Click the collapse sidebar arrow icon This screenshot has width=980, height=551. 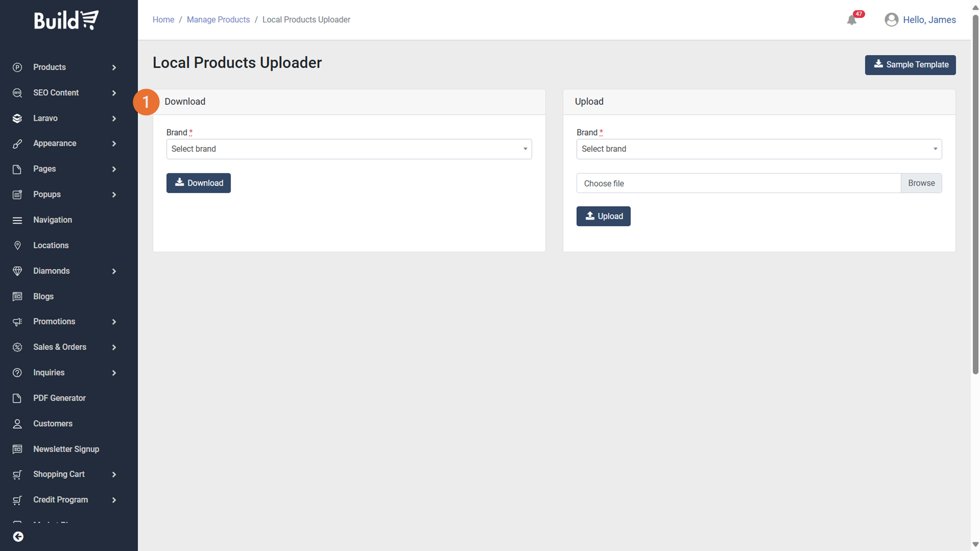pyautogui.click(x=18, y=536)
